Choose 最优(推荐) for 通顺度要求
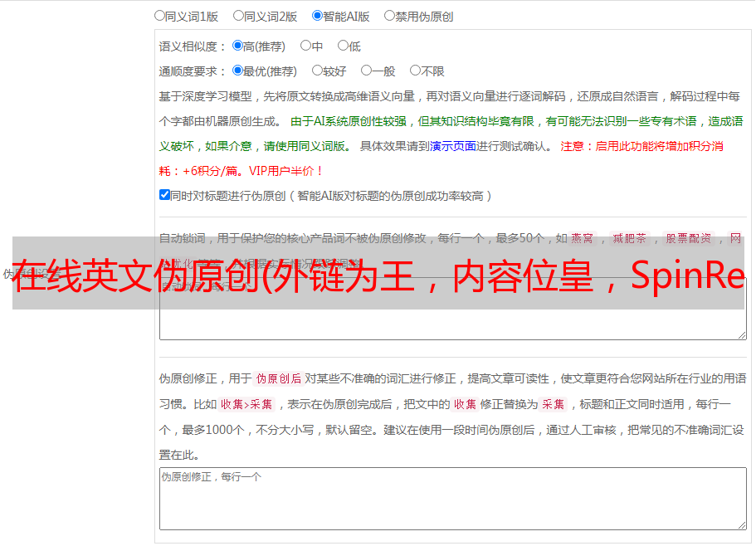 pyautogui.click(x=237, y=71)
